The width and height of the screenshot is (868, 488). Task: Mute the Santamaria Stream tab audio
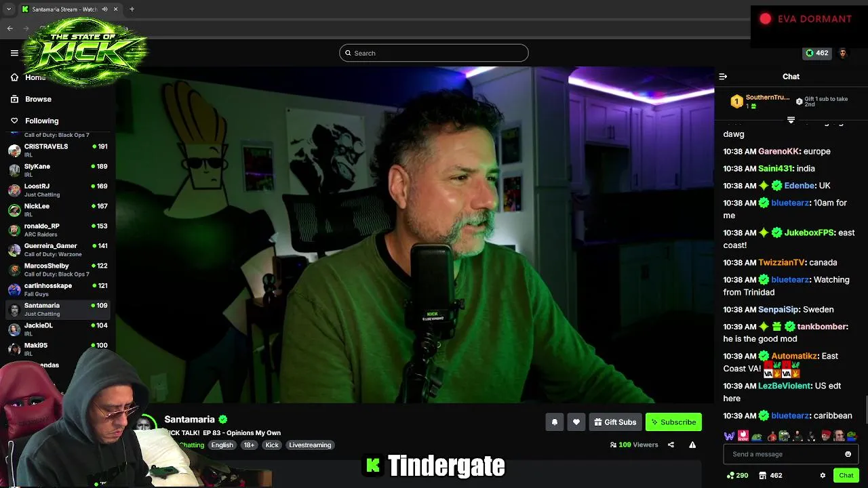coord(104,9)
